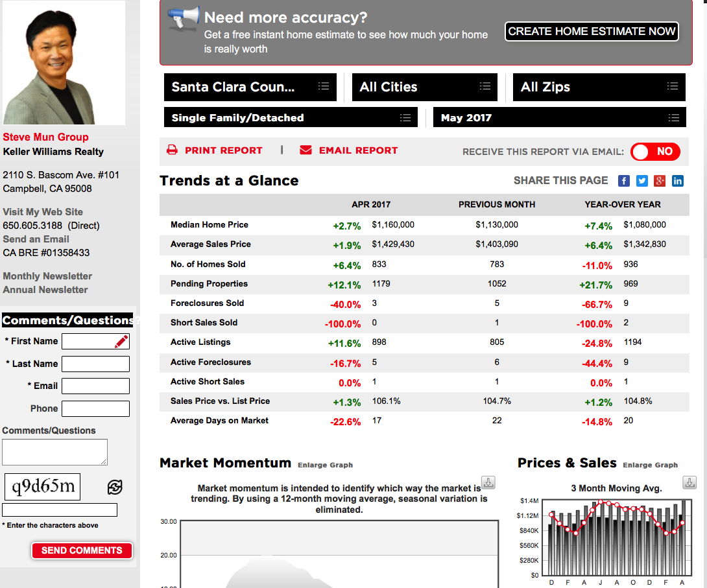The image size is (707, 588).
Task: Enlarge the Market Momentum graph
Action: pyautogui.click(x=325, y=465)
